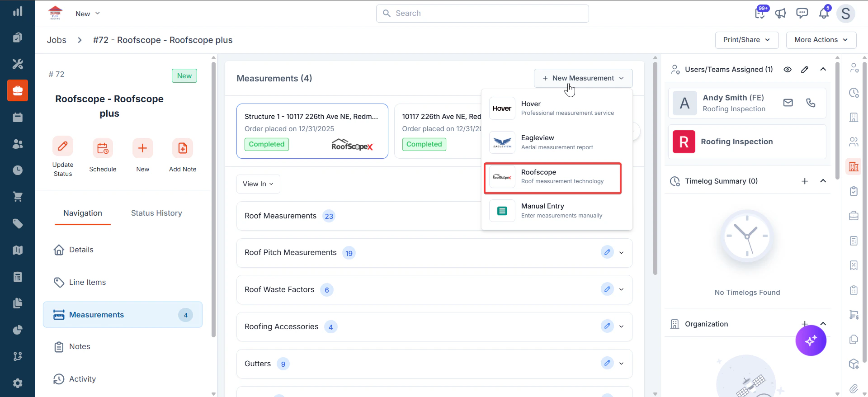The width and height of the screenshot is (868, 397).
Task: Collapse the Users/Teams Assigned panel
Action: point(823,69)
